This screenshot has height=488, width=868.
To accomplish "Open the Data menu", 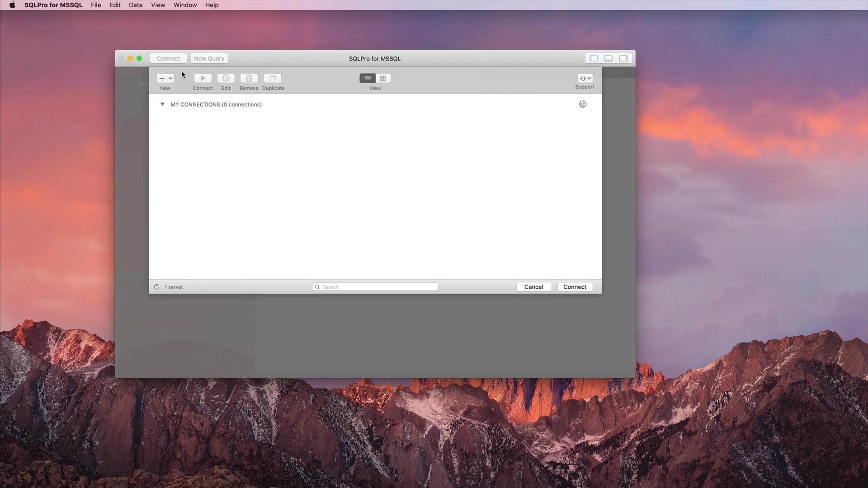I will (135, 5).
